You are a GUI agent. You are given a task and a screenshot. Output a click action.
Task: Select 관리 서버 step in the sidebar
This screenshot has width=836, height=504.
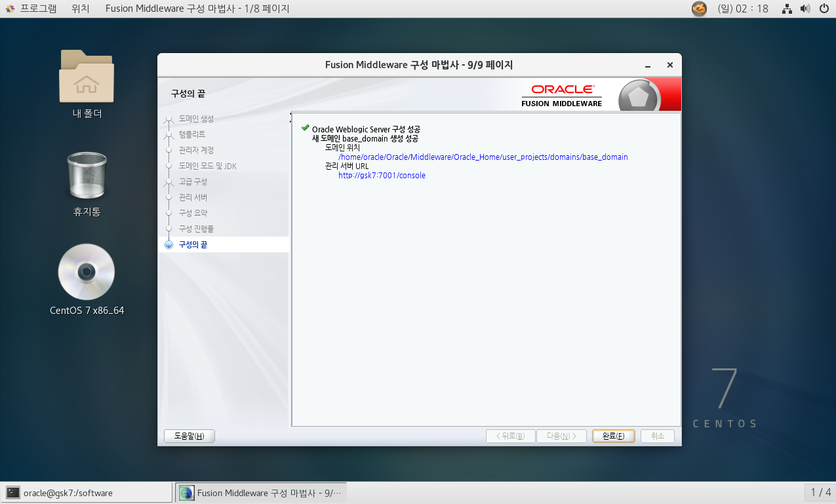[193, 197]
